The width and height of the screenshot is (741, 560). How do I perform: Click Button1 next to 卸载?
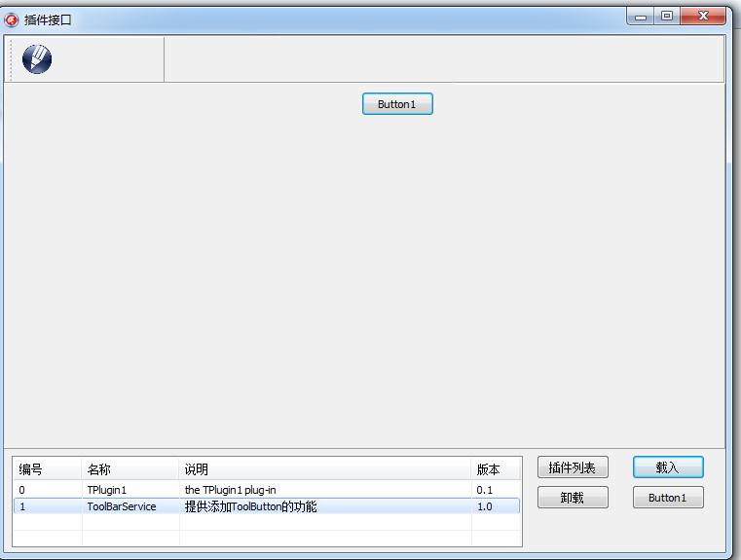click(668, 497)
